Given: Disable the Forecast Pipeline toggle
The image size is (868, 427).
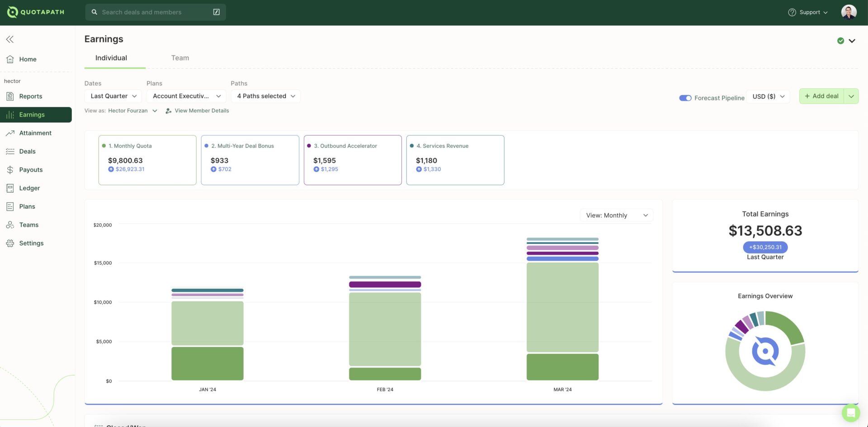Looking at the screenshot, I should click(685, 98).
